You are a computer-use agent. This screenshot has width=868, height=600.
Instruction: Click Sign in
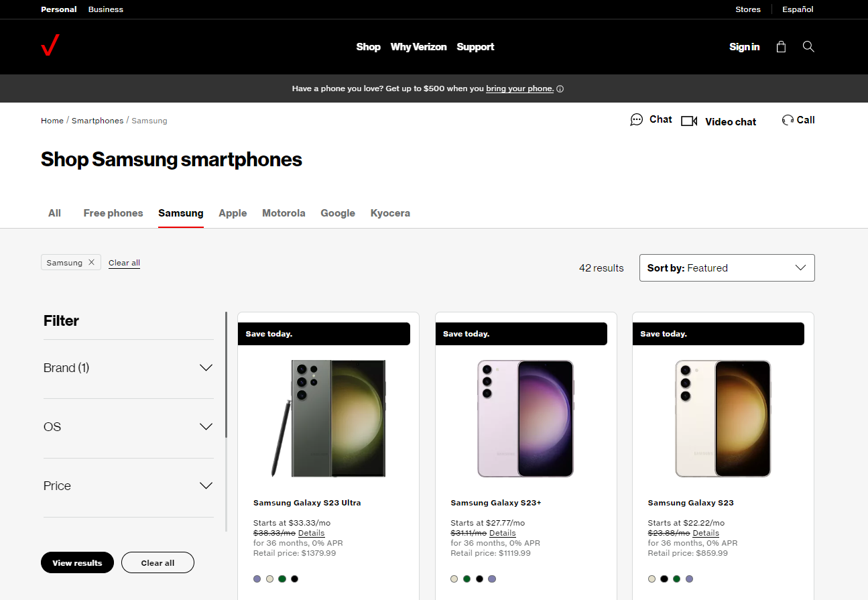tap(744, 47)
